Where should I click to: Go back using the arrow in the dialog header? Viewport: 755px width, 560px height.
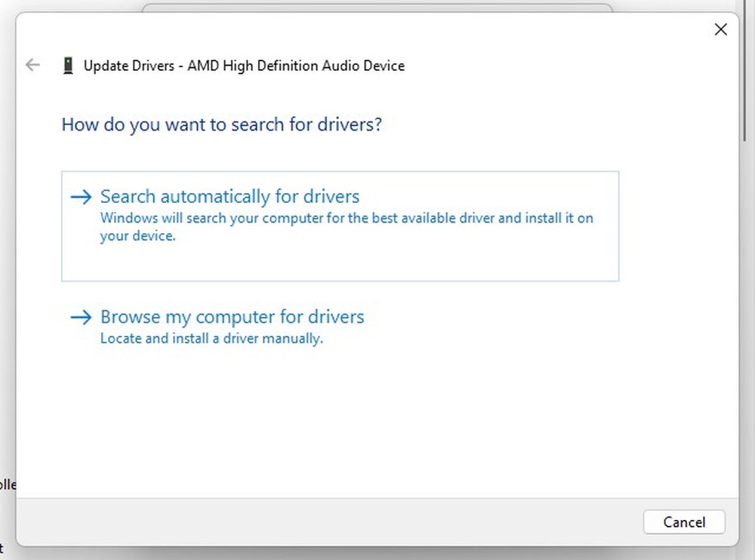coord(32,64)
